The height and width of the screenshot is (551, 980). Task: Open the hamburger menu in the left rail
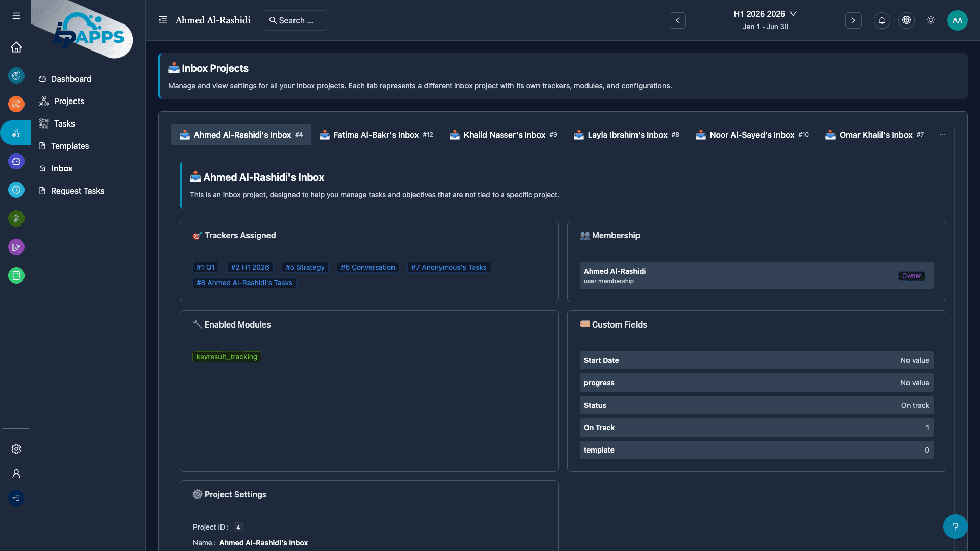(x=16, y=16)
